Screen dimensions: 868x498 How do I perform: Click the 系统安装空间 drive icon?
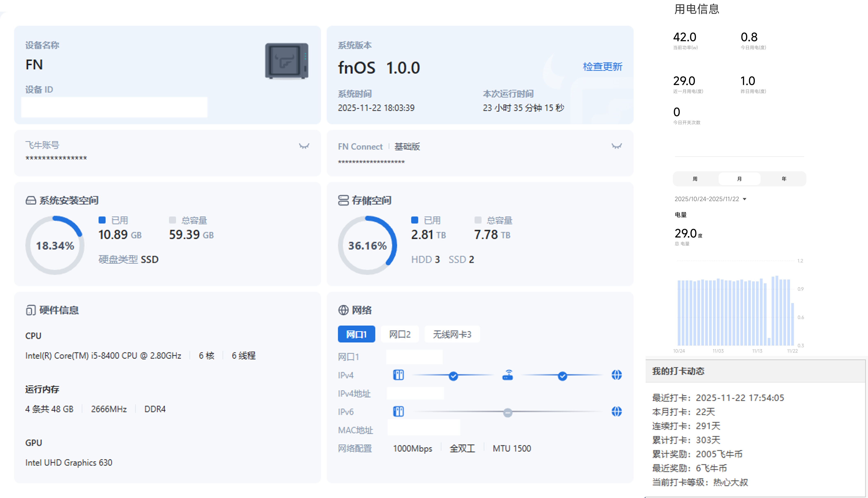point(31,200)
